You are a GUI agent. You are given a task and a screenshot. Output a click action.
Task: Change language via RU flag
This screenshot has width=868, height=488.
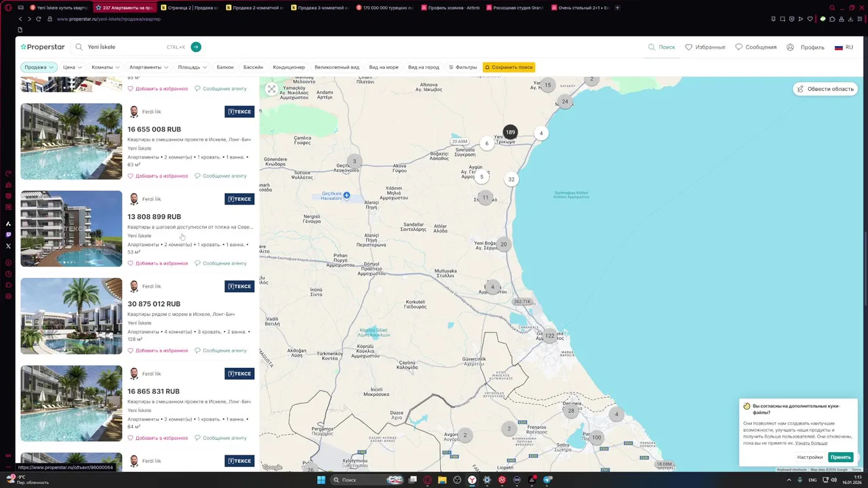click(844, 47)
